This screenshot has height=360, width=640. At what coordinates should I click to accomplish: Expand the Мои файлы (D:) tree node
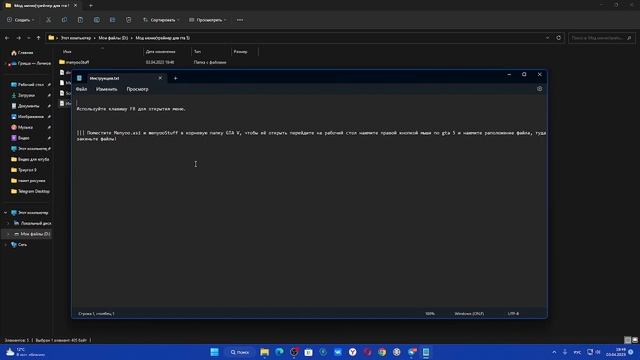[x=9, y=234]
